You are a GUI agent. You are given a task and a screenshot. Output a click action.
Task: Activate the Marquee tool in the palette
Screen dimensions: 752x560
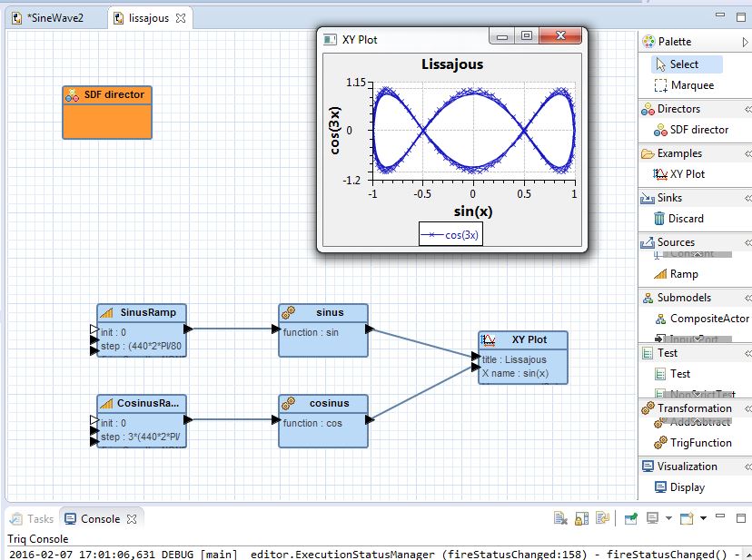685,85
